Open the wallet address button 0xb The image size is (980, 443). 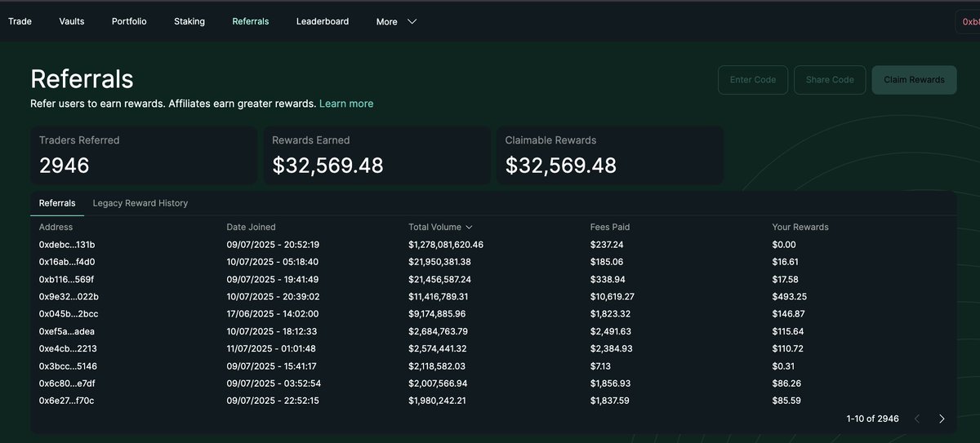968,22
